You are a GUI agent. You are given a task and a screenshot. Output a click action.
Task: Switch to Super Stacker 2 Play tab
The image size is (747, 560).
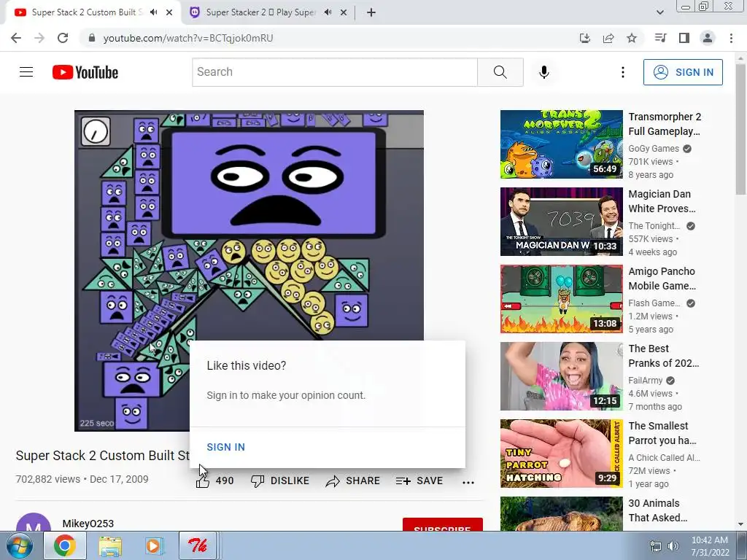[260, 12]
